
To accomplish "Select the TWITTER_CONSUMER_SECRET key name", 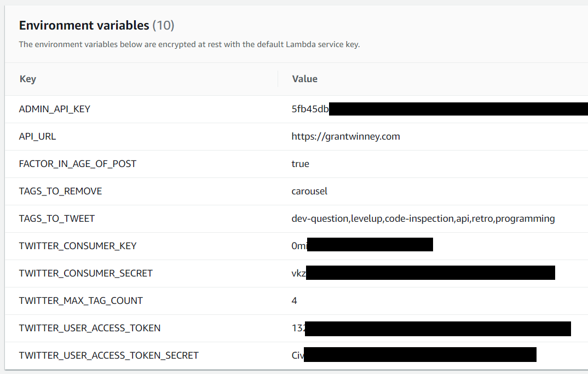I will 86,273.
